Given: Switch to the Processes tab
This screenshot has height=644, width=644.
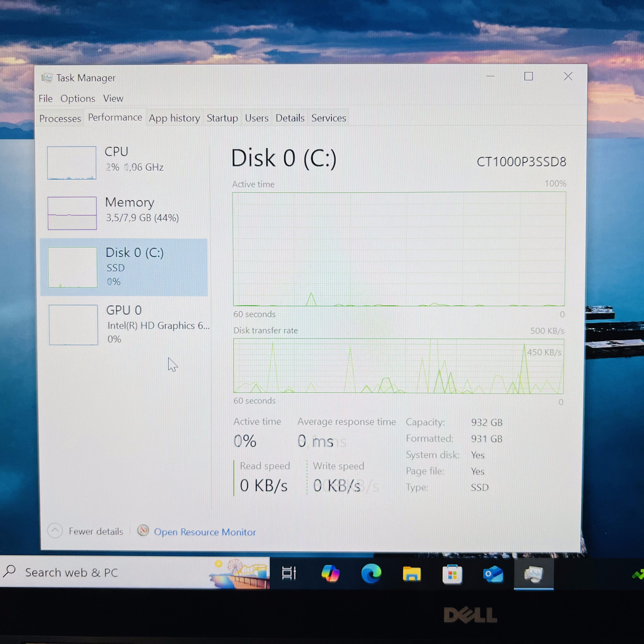Looking at the screenshot, I should coord(60,119).
